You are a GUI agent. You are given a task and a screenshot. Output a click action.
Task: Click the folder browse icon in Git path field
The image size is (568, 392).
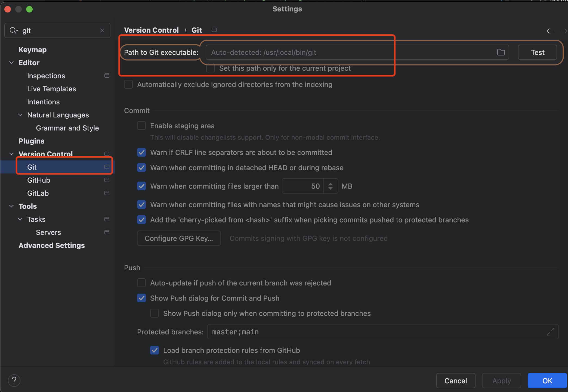501,52
